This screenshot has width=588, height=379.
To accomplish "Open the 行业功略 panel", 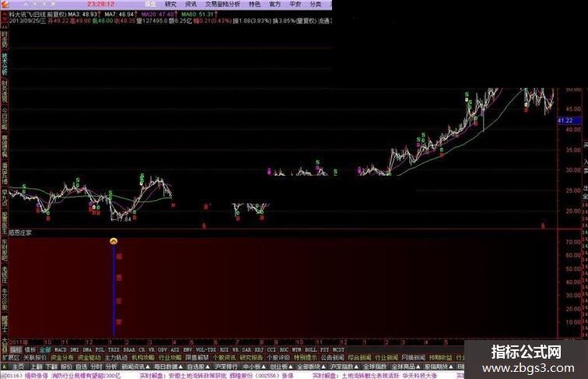I will [x=170, y=358].
